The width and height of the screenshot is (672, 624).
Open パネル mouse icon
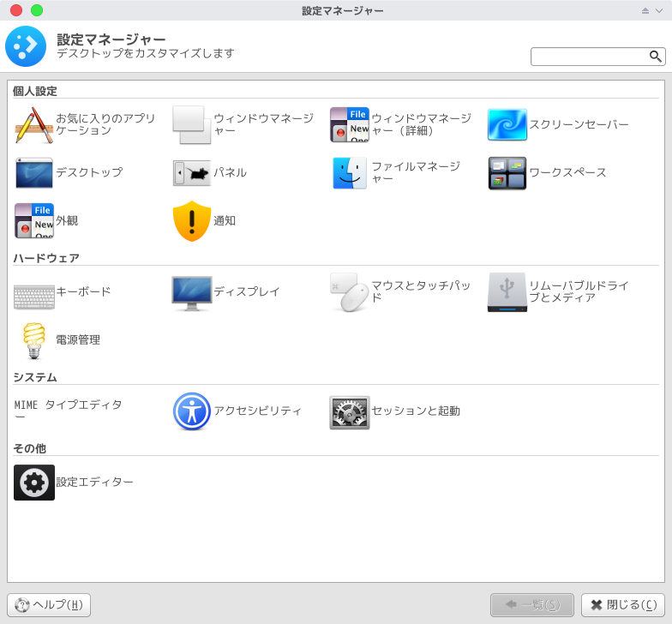point(192,173)
